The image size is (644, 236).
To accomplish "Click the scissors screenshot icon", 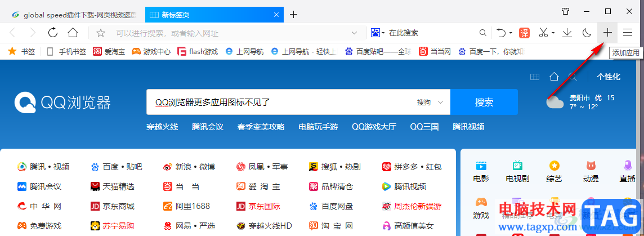I will click(544, 33).
